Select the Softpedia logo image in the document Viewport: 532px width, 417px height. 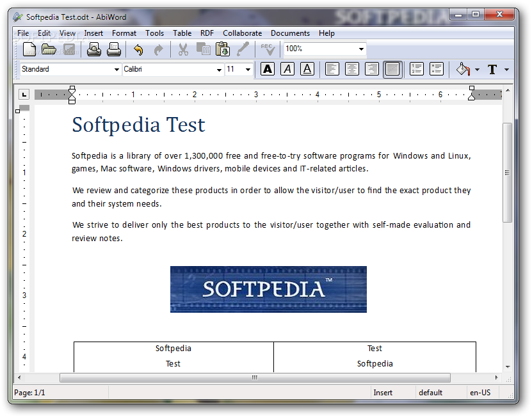[x=268, y=289]
